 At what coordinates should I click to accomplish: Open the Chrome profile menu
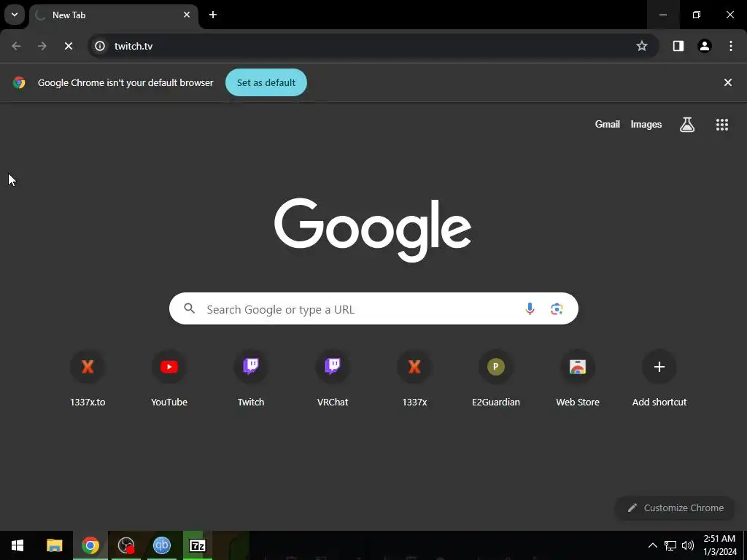pos(705,46)
